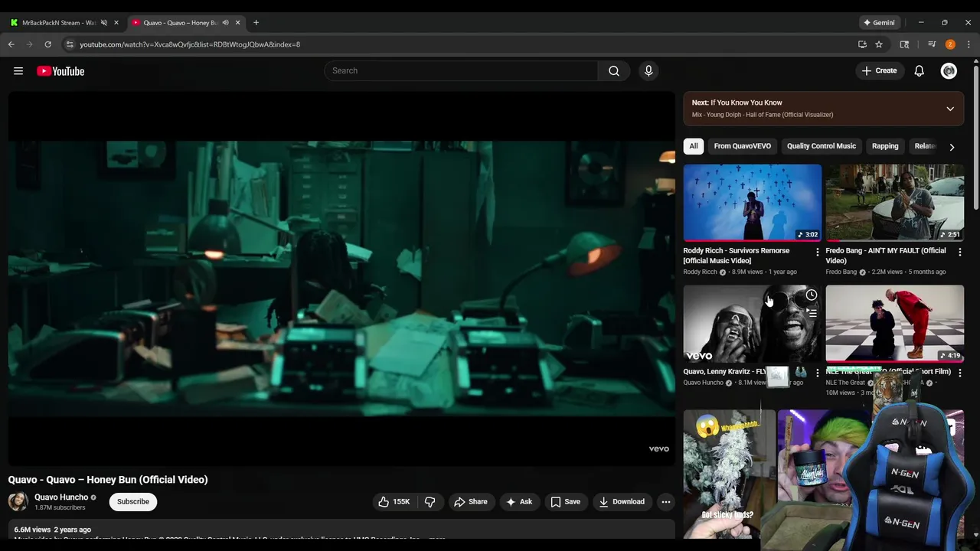The height and width of the screenshot is (551, 980).
Task: Go to YouTube home via logo
Action: 60,71
